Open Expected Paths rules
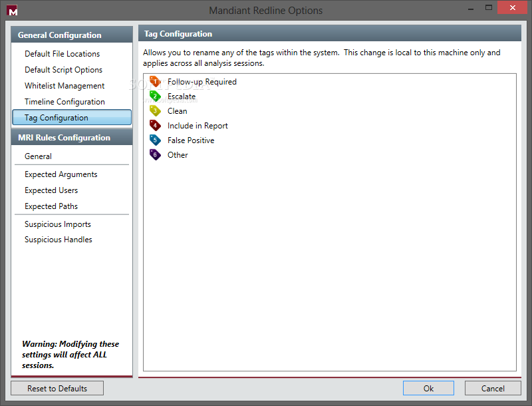 point(51,206)
